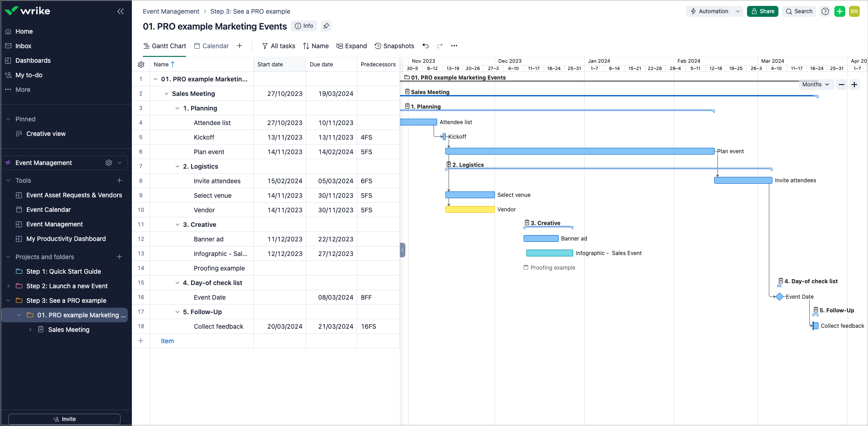Open the Automation dropdown arrow
The width and height of the screenshot is (868, 426).
click(737, 11)
